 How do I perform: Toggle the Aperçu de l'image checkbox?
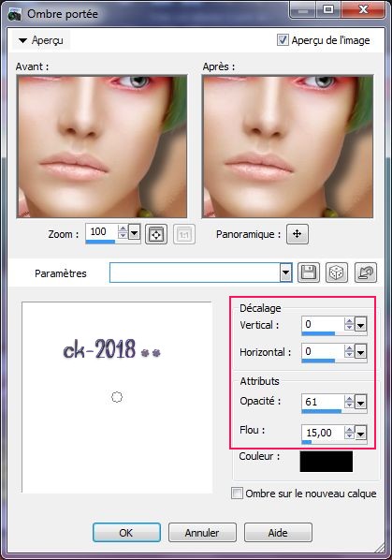tap(283, 39)
